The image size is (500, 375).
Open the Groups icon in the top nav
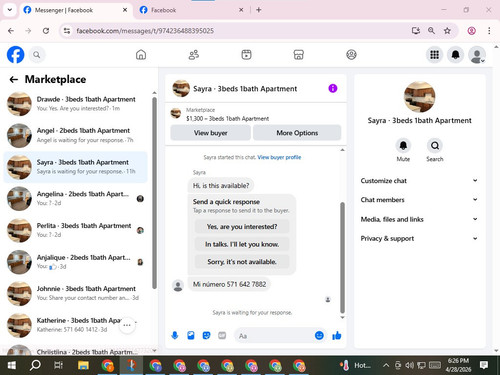tap(351, 55)
